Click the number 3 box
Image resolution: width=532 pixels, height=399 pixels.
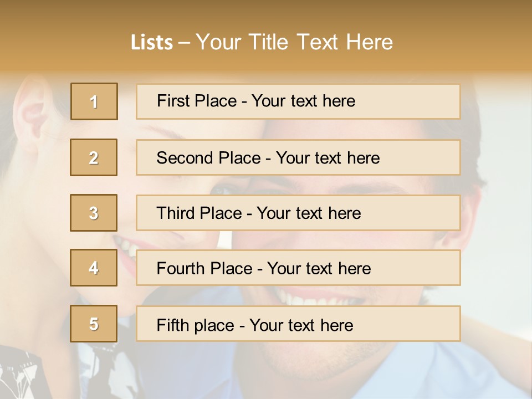(x=94, y=213)
